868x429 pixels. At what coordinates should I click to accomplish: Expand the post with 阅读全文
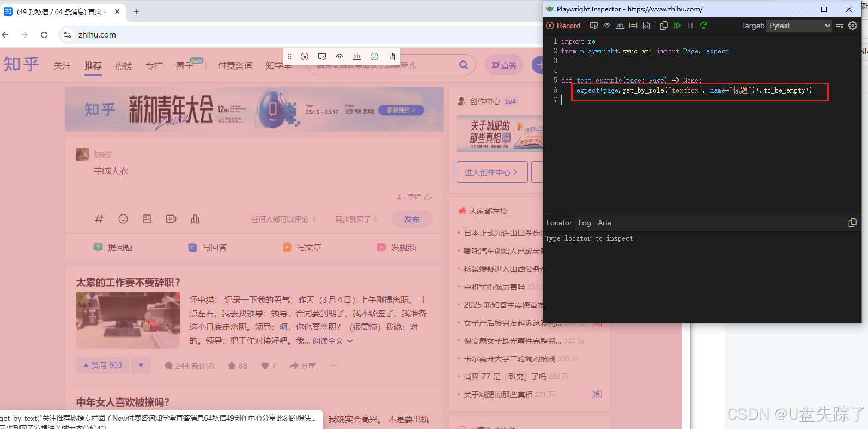(x=332, y=341)
